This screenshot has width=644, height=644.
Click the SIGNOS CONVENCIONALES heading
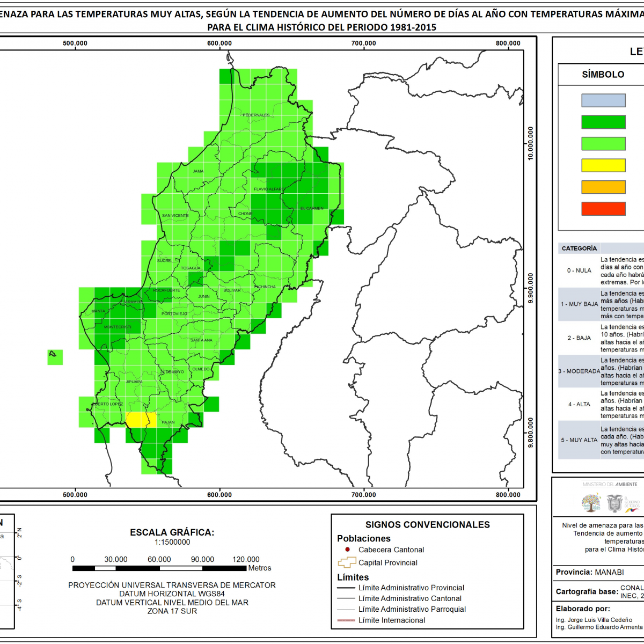pos(428,525)
